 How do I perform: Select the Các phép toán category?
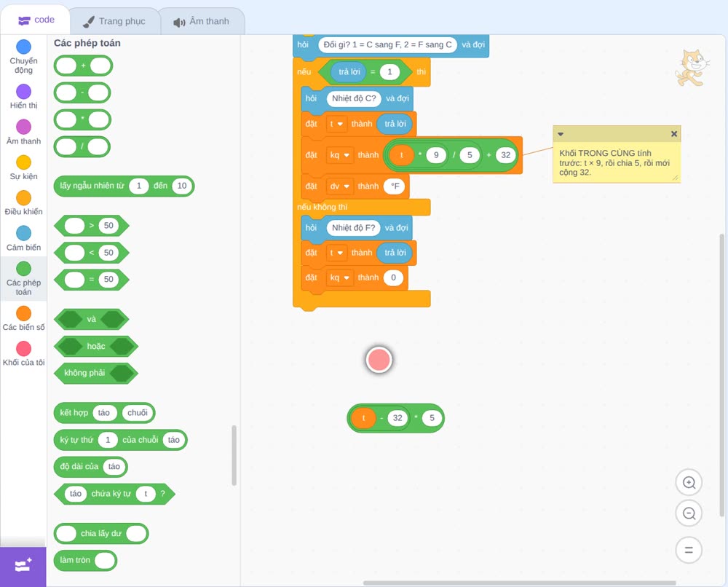[x=23, y=279]
